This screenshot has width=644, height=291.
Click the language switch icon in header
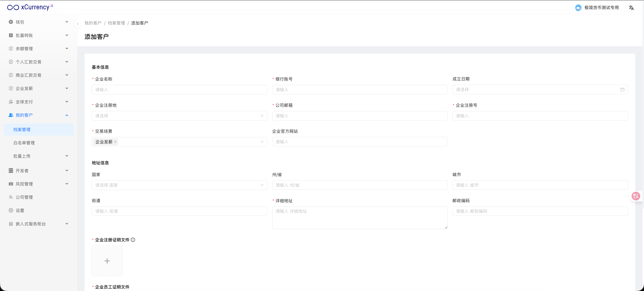click(631, 8)
